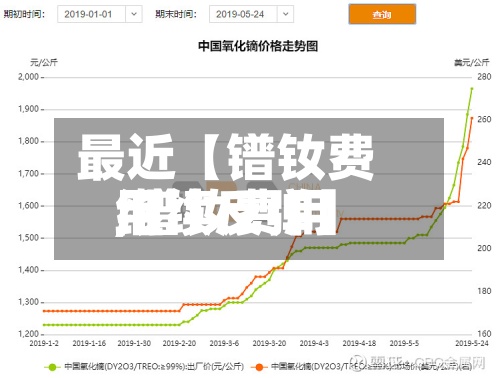
Task: Click right axis value 180
Action: click(484, 291)
